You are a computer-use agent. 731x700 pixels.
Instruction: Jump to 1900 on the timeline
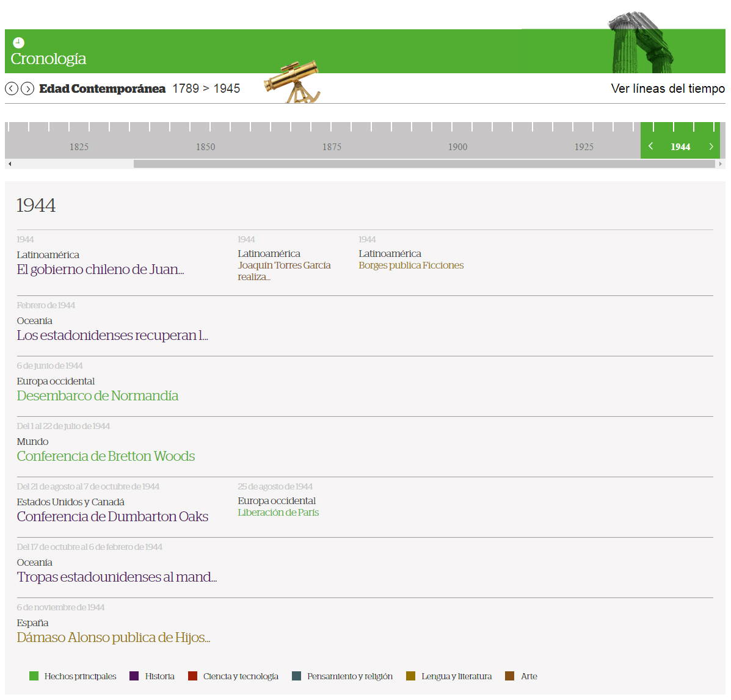click(x=457, y=146)
